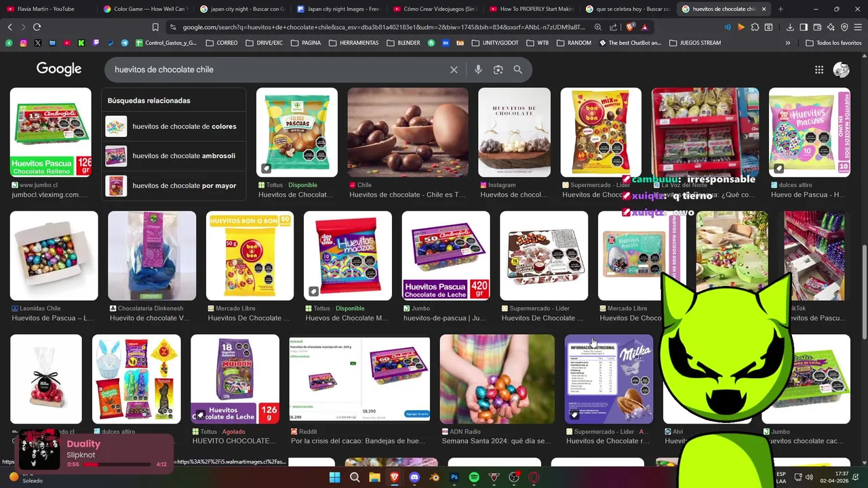Open Photoshop from the taskbar
Screen dimensions: 868x488
pos(454,477)
